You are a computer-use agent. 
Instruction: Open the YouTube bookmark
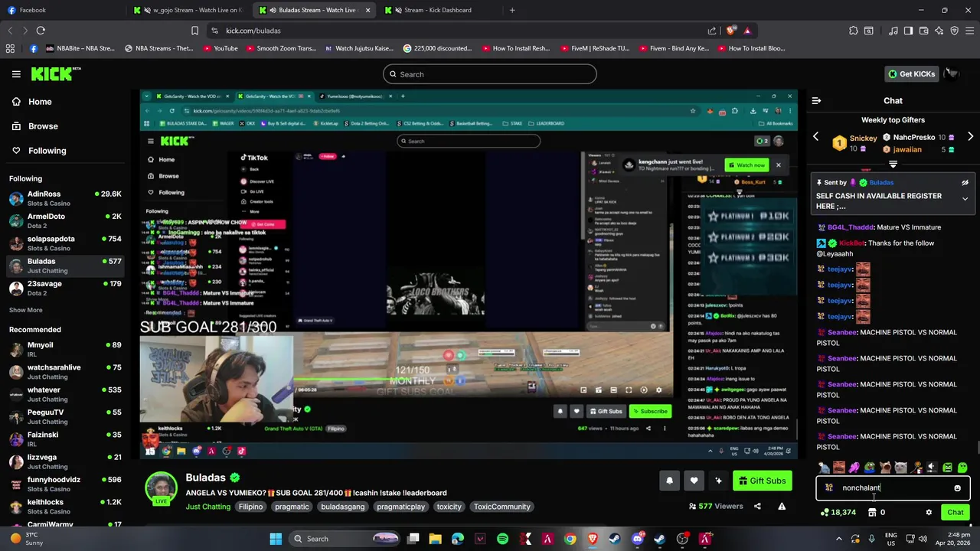coord(220,48)
